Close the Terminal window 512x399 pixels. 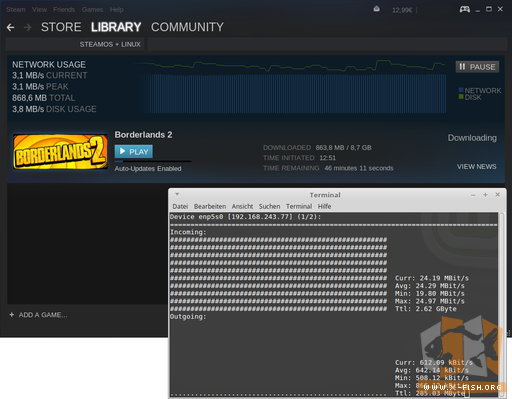pyautogui.click(x=498, y=195)
